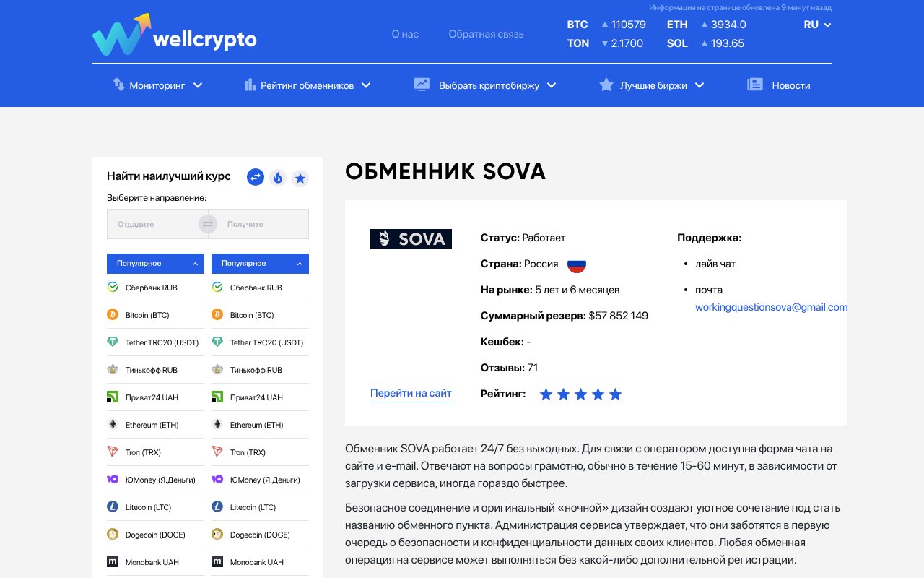Click the Tether TRC20 (USDT) icon
This screenshot has height=578, width=924.
pos(113,342)
